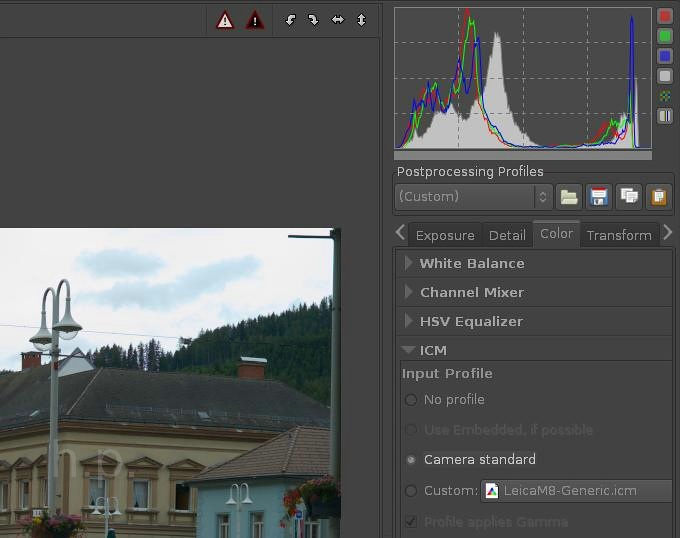Image resolution: width=680 pixels, height=538 pixels.
Task: Toggle the green histogram channel
Action: click(665, 36)
